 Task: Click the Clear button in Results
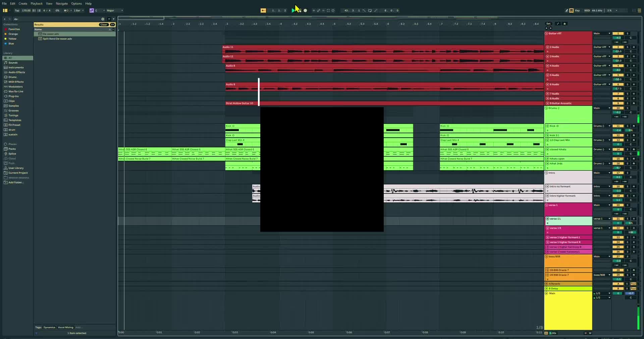tap(104, 25)
